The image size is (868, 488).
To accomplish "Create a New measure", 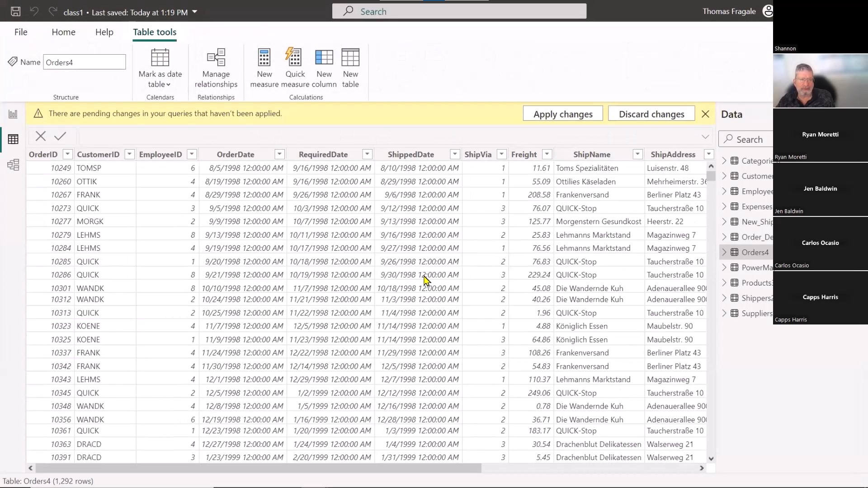I will (264, 67).
